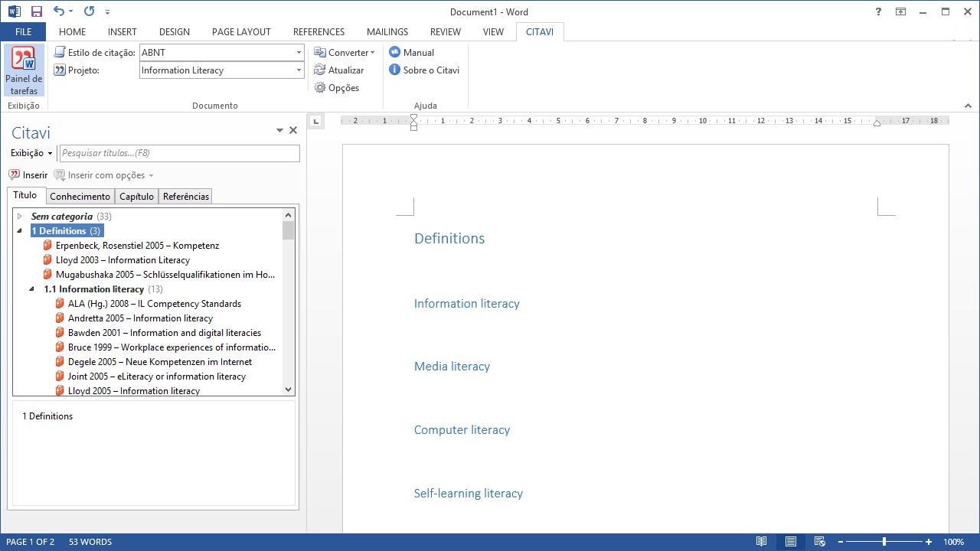The height and width of the screenshot is (551, 980).
Task: Click the Computer literacy heading in document
Action: (462, 430)
